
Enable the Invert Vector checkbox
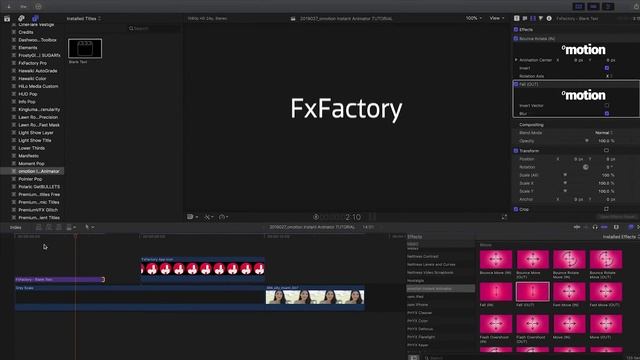607,105
